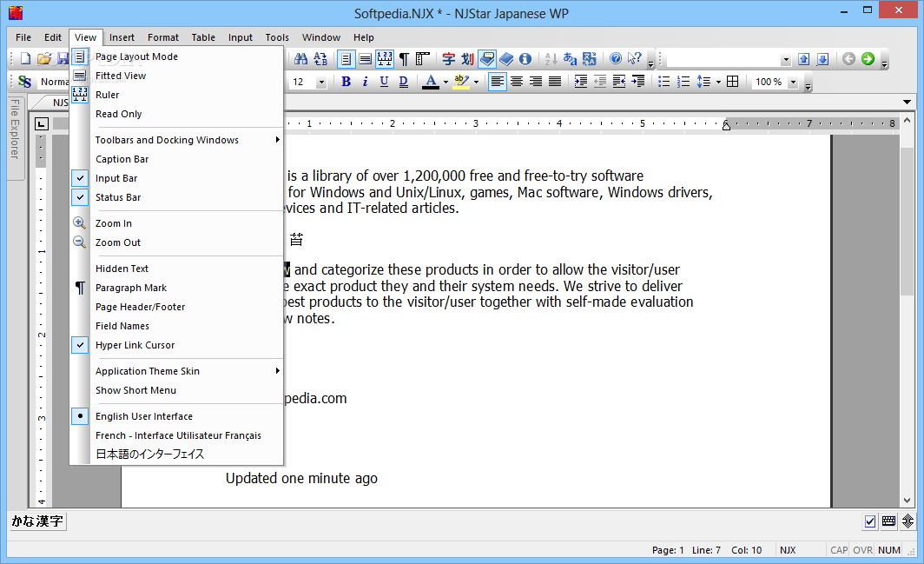Click the Help question mark circle icon
The height and width of the screenshot is (564, 924).
(x=615, y=58)
